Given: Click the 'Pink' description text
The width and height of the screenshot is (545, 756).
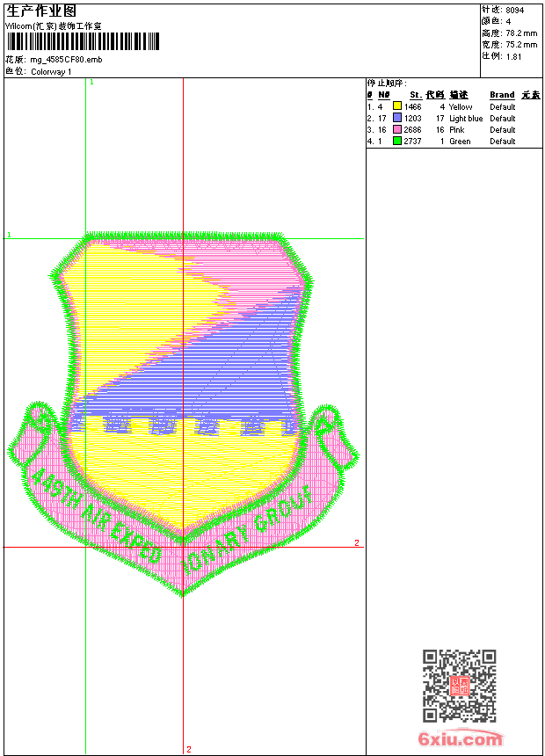Looking at the screenshot, I should tap(457, 130).
